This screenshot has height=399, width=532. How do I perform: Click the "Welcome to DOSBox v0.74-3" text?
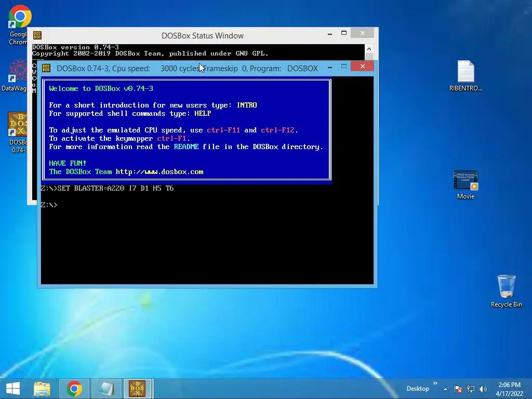coord(101,88)
